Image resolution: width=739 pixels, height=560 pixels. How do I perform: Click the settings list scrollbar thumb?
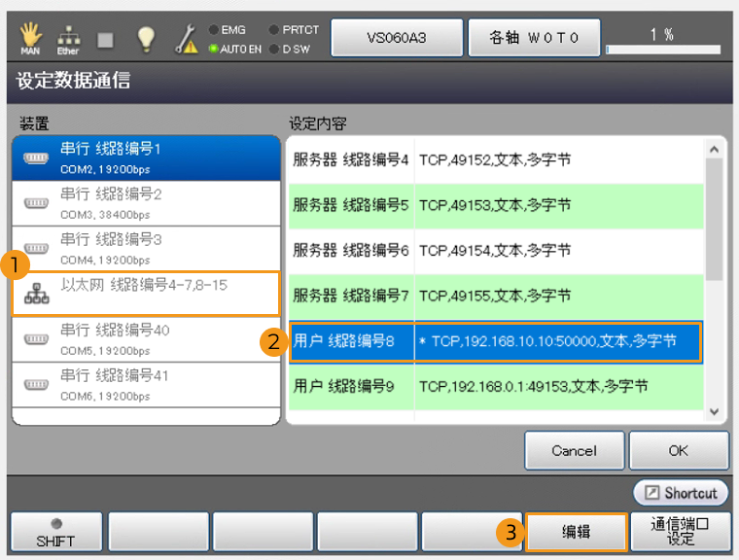(714, 219)
